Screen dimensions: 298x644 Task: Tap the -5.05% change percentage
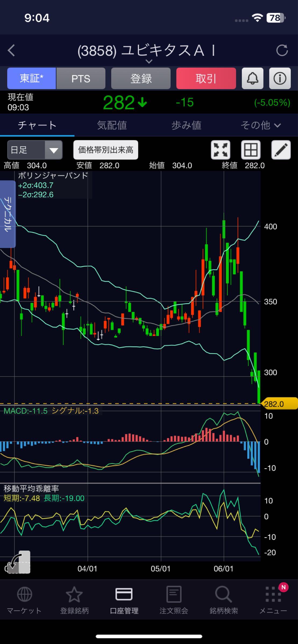point(272,103)
